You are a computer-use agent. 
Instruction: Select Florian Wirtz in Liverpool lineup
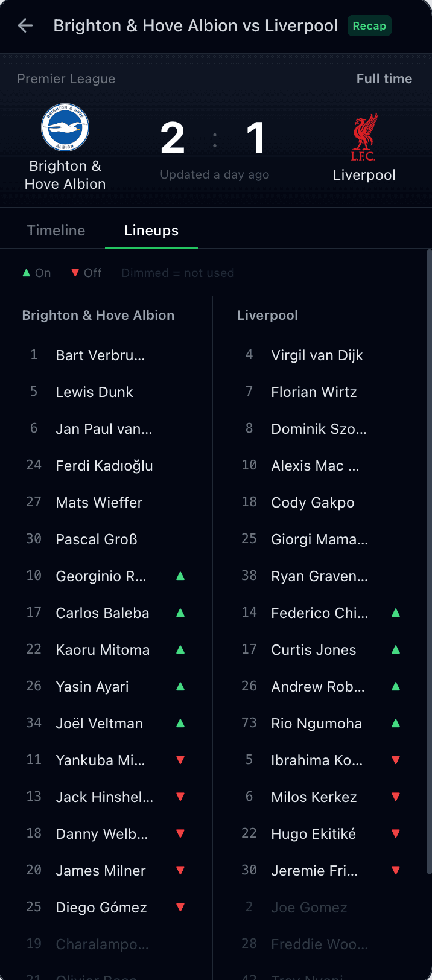[314, 392]
